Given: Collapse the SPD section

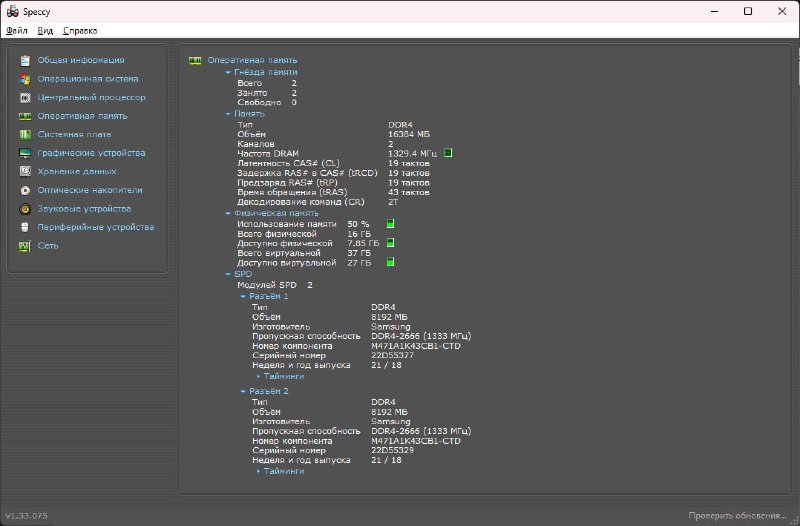Looking at the screenshot, I should (x=228, y=274).
